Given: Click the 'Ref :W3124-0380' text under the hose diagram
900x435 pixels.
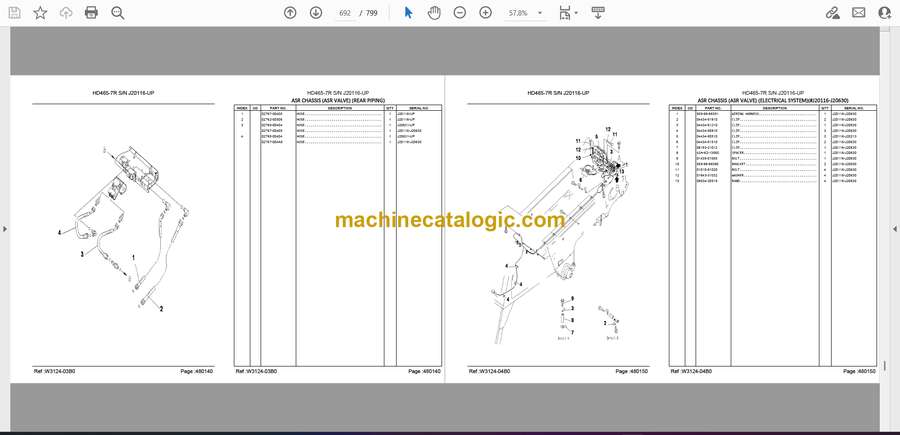Looking at the screenshot, I should [55, 372].
